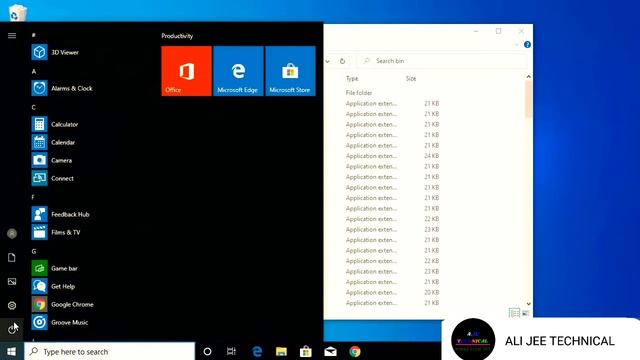The width and height of the screenshot is (640, 360).
Task: Click the Productivity group title
Action: (x=177, y=36)
